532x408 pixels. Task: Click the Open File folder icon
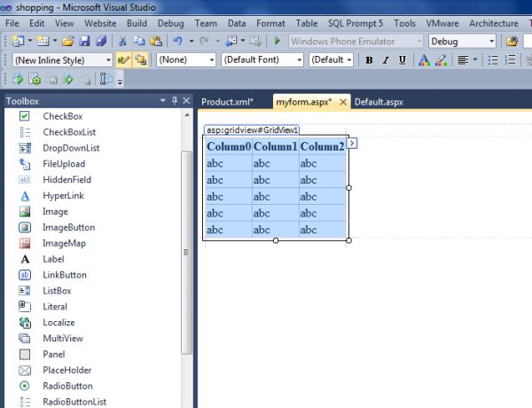68,41
